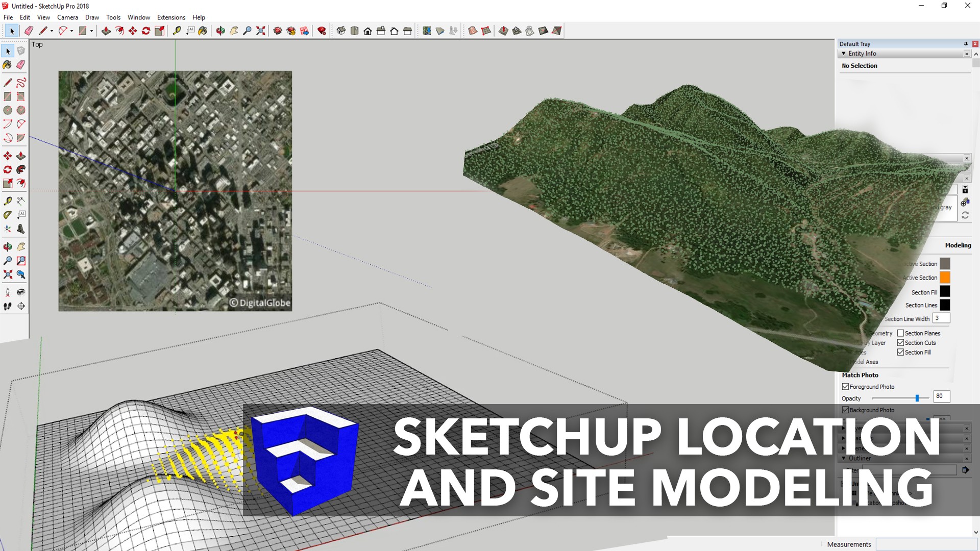The width and height of the screenshot is (980, 551).
Task: Select the Dimensions tool in left toolbar
Action: tap(21, 202)
